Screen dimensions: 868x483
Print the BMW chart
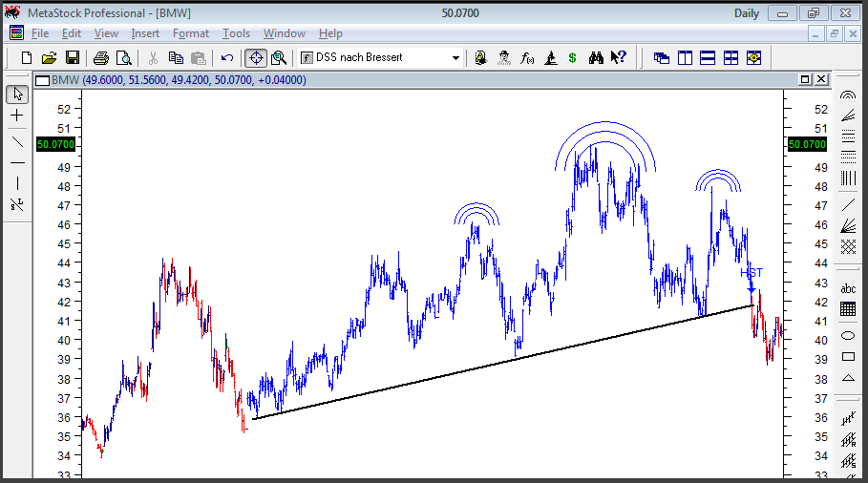(101, 57)
